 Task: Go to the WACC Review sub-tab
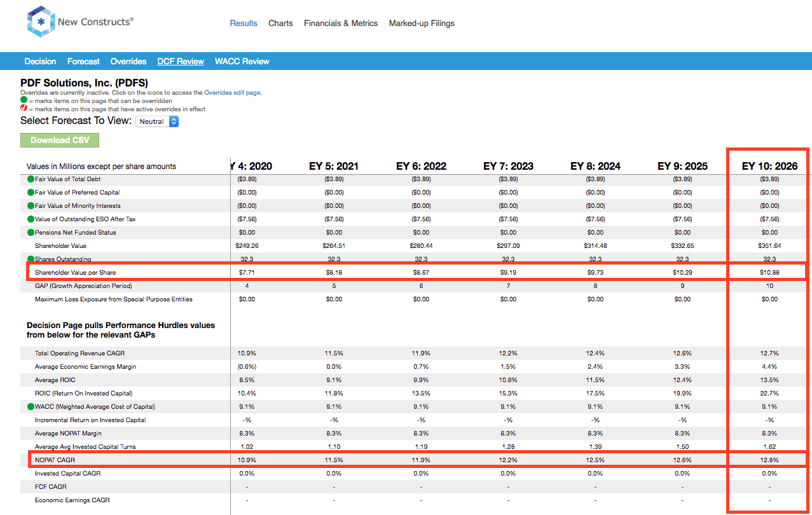click(242, 62)
